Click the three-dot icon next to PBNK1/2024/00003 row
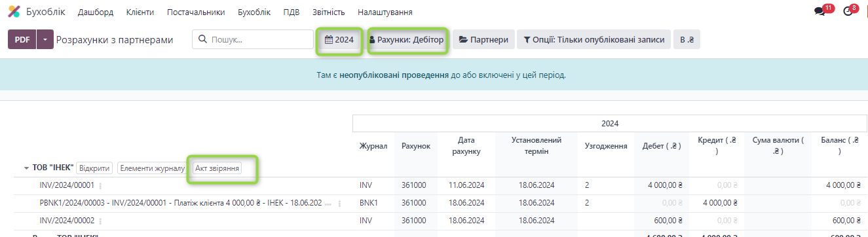This screenshot has height=237, width=868. [339, 204]
